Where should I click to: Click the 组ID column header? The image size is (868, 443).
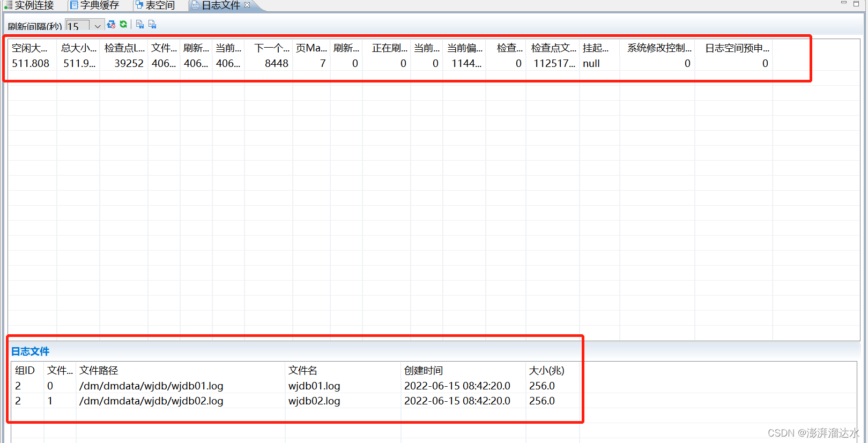(x=25, y=371)
